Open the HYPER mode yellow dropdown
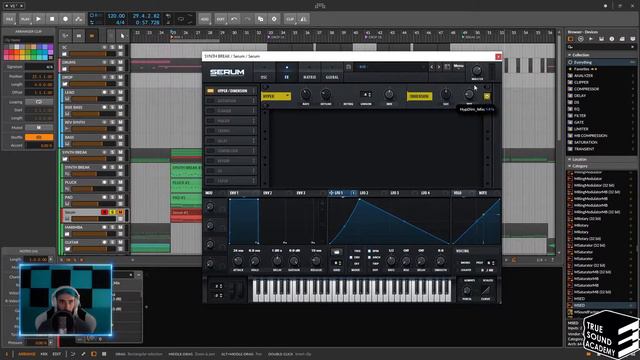The width and height of the screenshot is (640, 360). [x=276, y=96]
